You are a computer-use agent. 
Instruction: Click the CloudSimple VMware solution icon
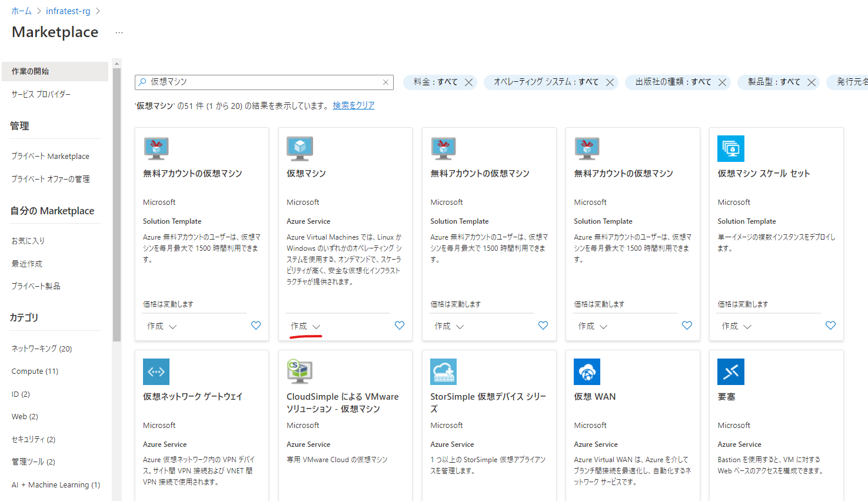click(300, 371)
